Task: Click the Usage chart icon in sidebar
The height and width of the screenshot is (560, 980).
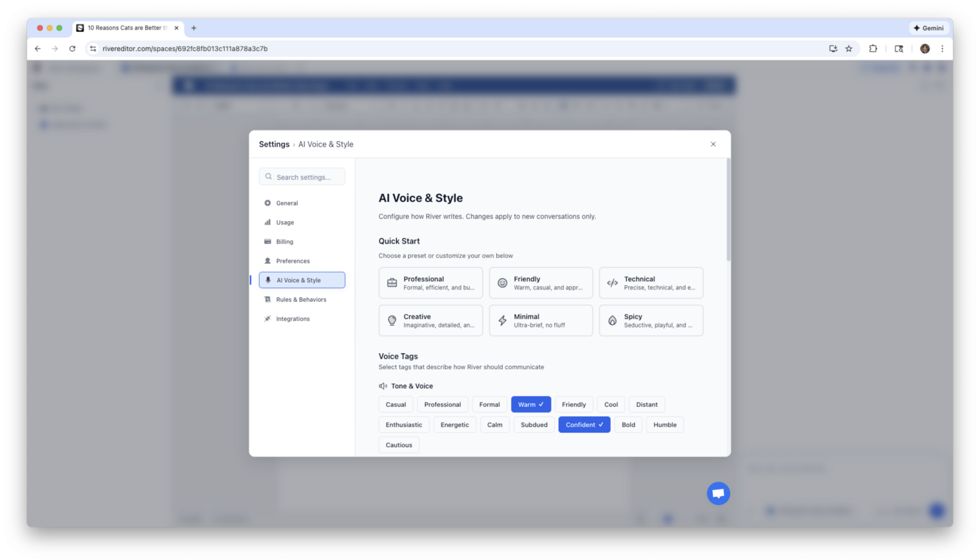Action: pos(268,222)
